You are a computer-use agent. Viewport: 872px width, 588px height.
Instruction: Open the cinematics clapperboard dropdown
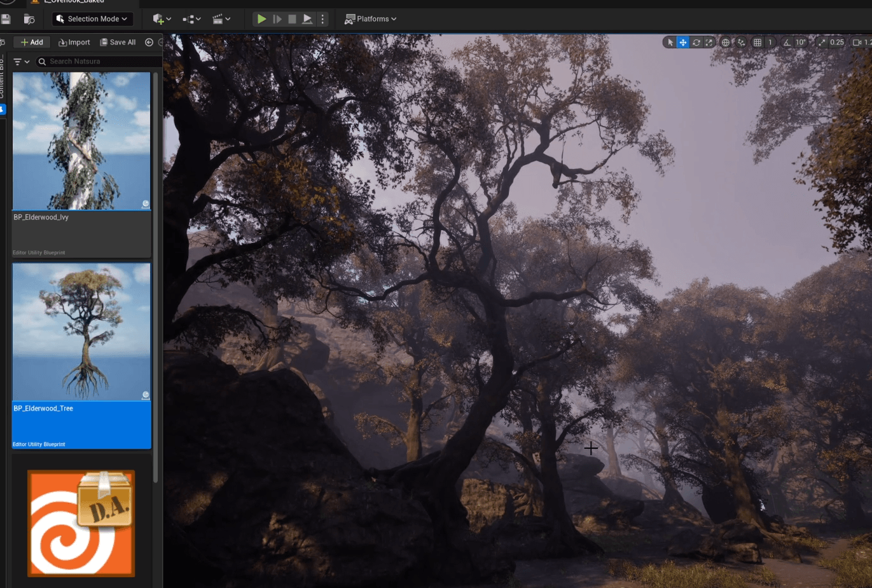(221, 19)
